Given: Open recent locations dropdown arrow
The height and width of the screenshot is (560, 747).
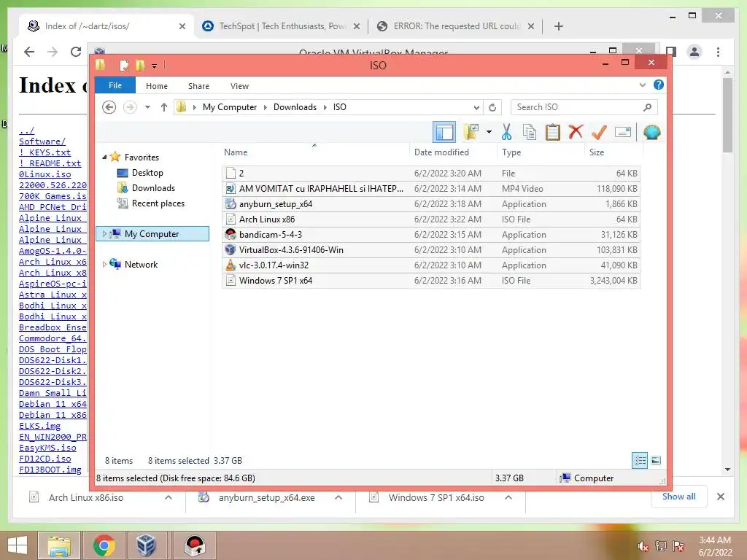Looking at the screenshot, I should (x=147, y=107).
